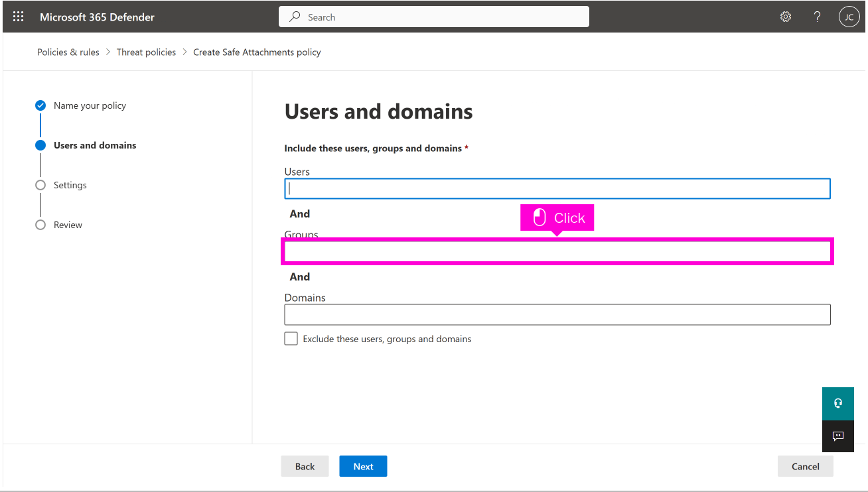The width and height of the screenshot is (868, 492).
Task: Navigate to Policies & rules breadcrumb
Action: (x=68, y=52)
